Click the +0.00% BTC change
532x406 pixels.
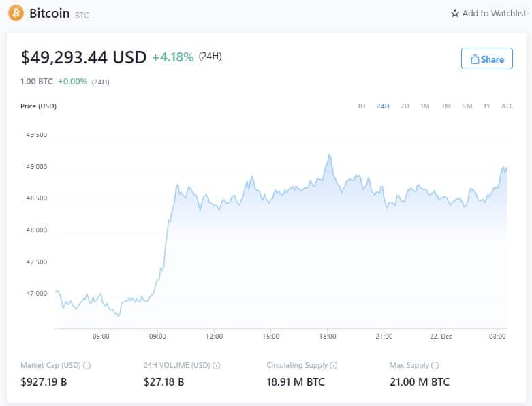click(x=72, y=82)
